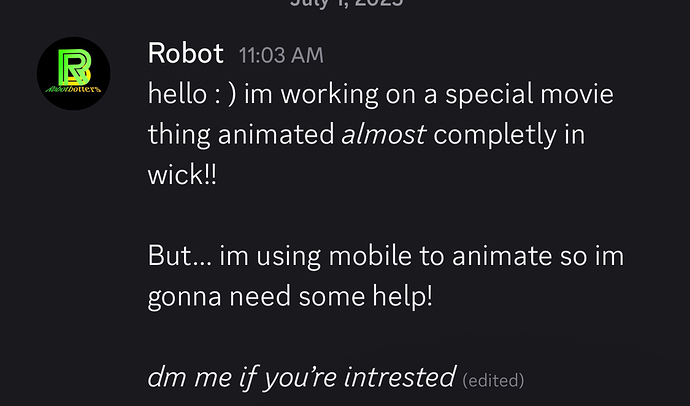Click the words special movie
The image size is (690, 406).
[x=529, y=95]
